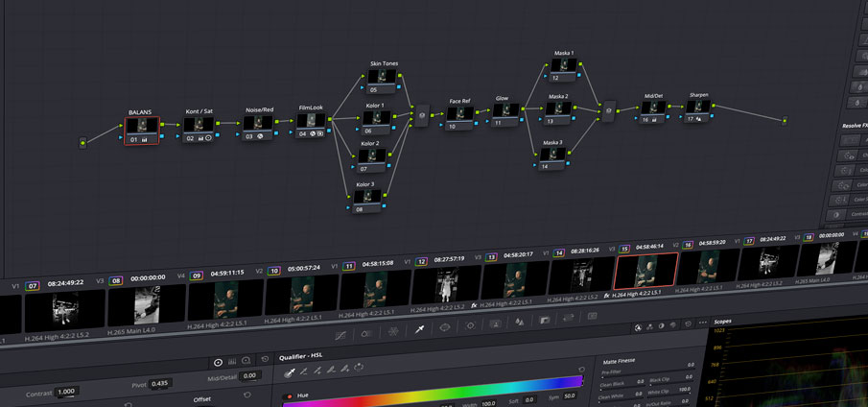Select the qualifier picker eyedropper tool
The image size is (868, 407).
coord(289,370)
